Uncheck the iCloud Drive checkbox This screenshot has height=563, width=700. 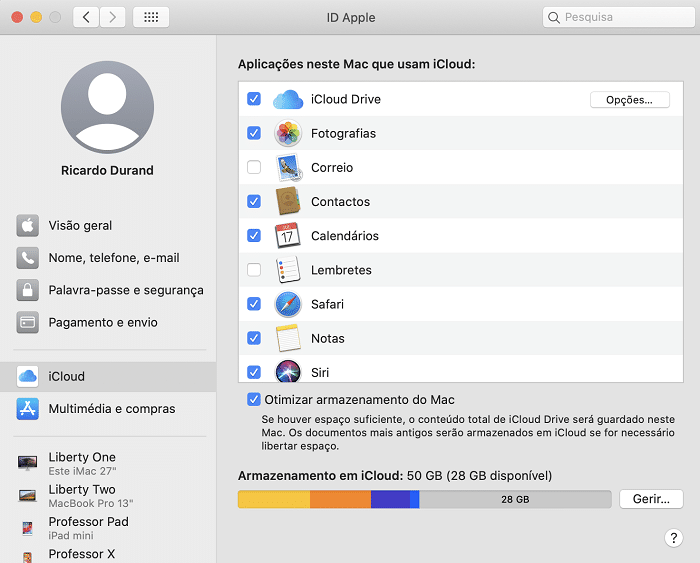tap(254, 99)
